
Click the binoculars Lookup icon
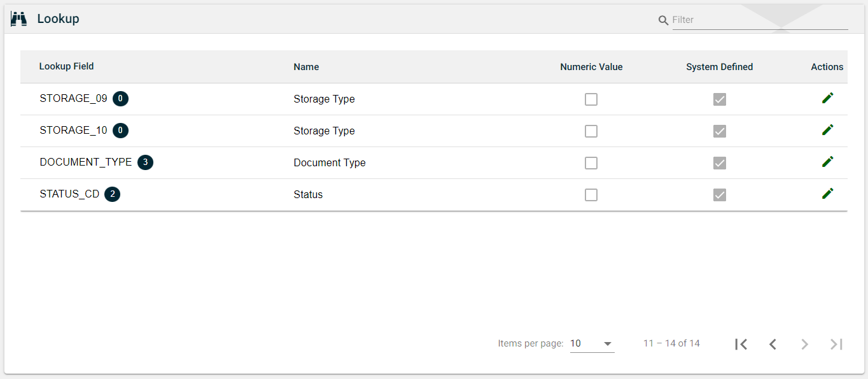(x=19, y=19)
